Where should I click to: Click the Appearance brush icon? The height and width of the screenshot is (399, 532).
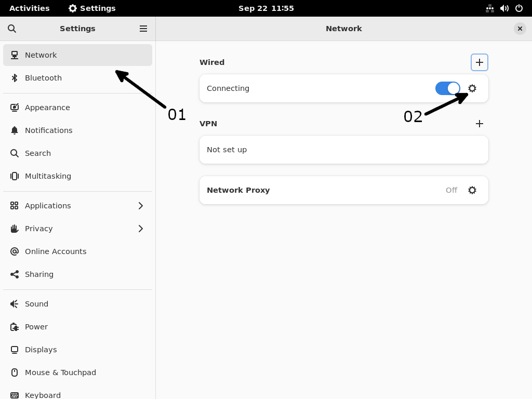click(15, 107)
